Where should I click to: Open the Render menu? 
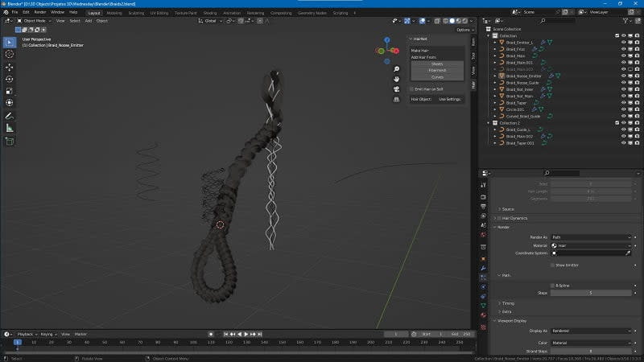point(39,13)
